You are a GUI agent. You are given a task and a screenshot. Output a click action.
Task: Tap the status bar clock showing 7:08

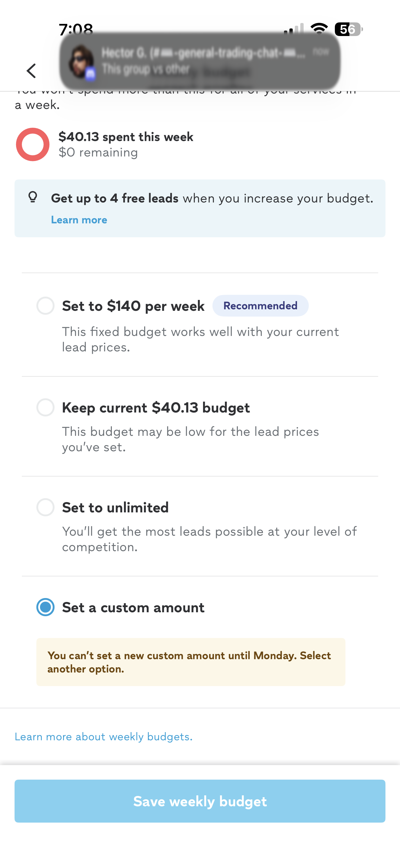(x=76, y=29)
